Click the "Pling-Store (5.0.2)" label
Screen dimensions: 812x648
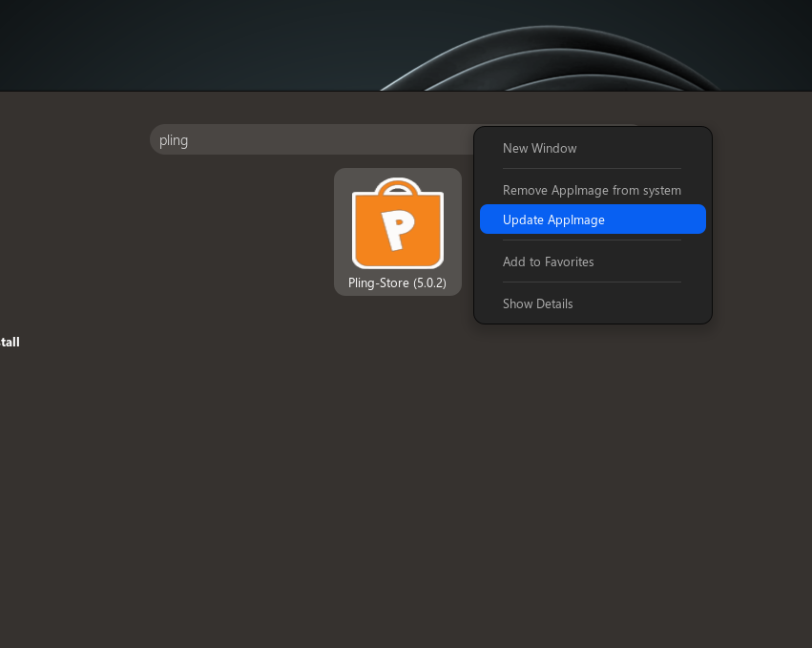397,282
